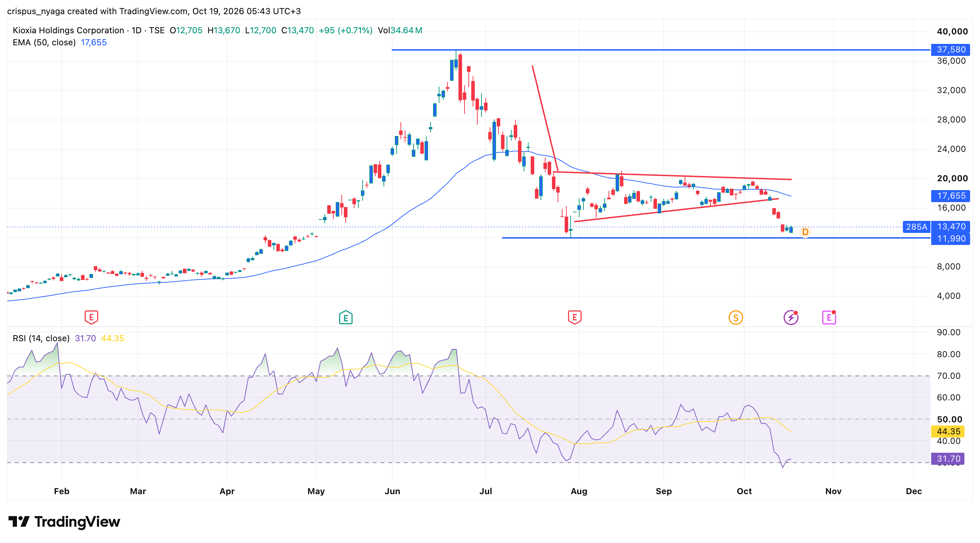Click the crispus_nyaga TradingView.com attribution text
980x543 pixels.
[154, 11]
